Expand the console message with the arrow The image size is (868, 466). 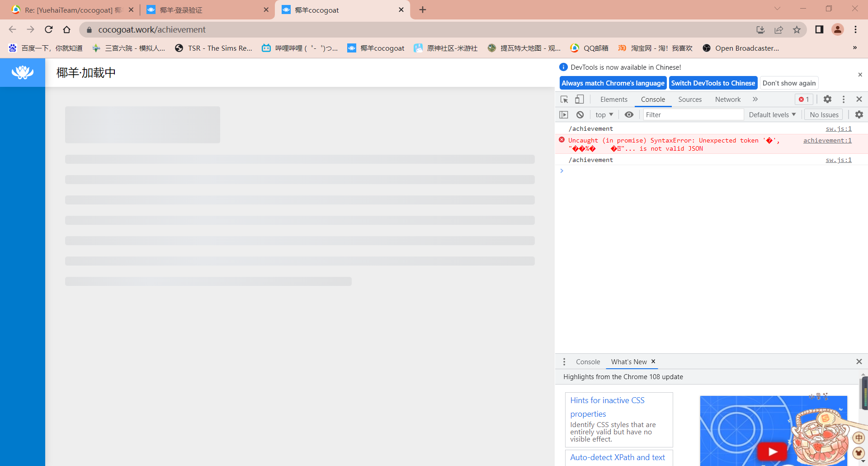562,171
